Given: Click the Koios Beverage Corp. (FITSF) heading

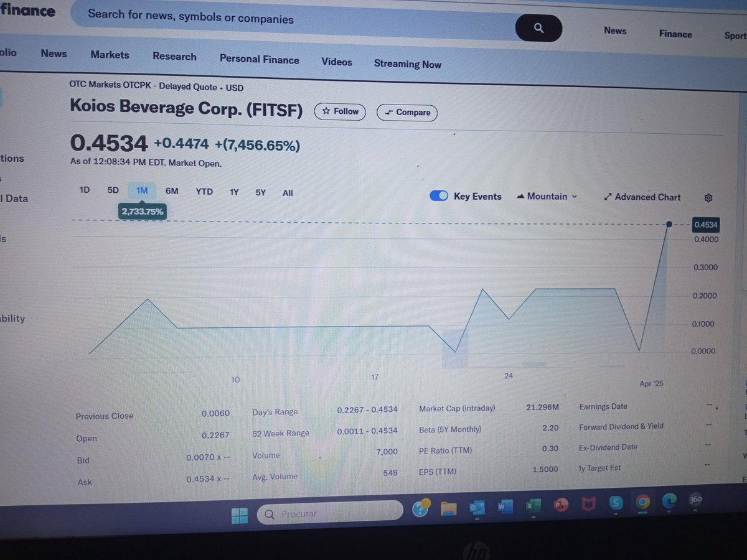Looking at the screenshot, I should pos(186,108).
